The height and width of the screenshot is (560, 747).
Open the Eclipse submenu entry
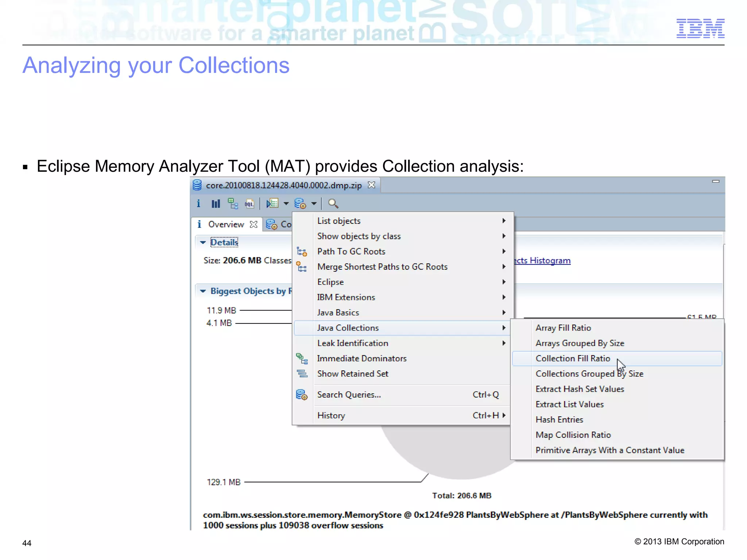coord(403,282)
